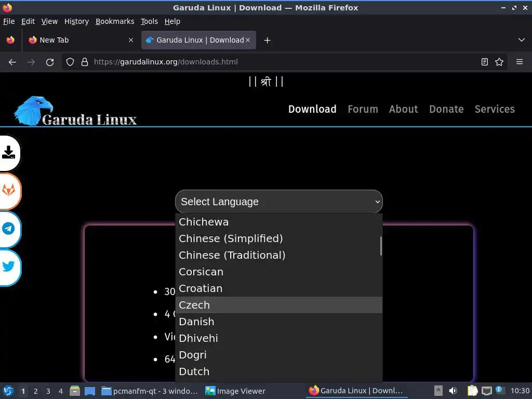Switch to virtual desktop 4

[61, 391]
